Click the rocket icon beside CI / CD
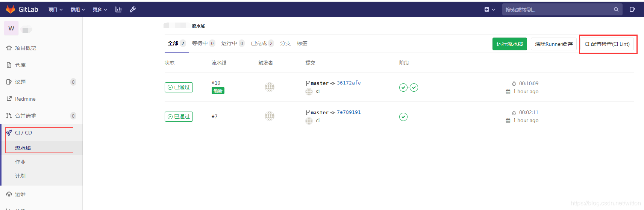The image size is (644, 210). (x=9, y=133)
